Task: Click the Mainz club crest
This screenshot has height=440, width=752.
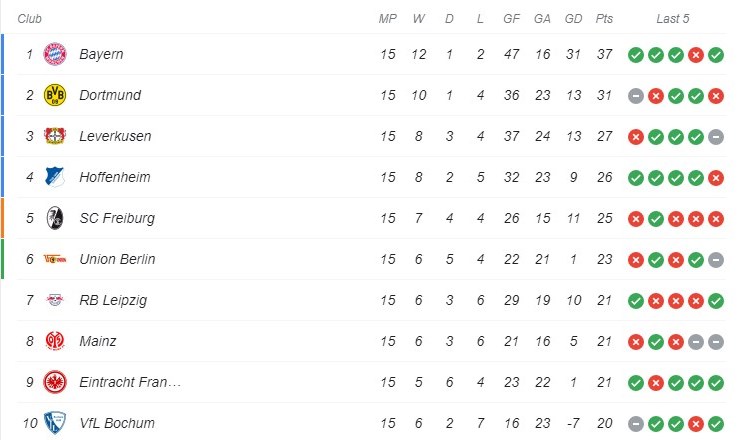Action: click(x=55, y=341)
